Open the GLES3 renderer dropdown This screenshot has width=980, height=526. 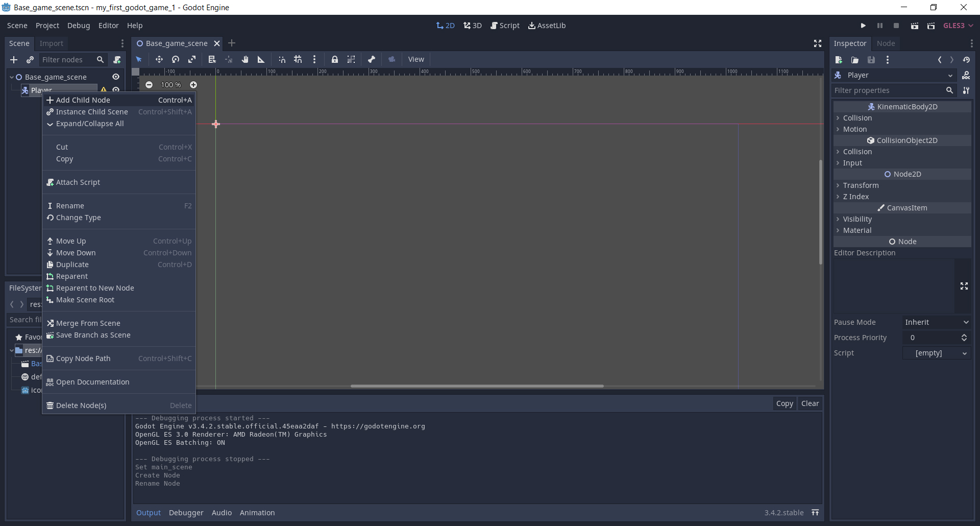958,26
